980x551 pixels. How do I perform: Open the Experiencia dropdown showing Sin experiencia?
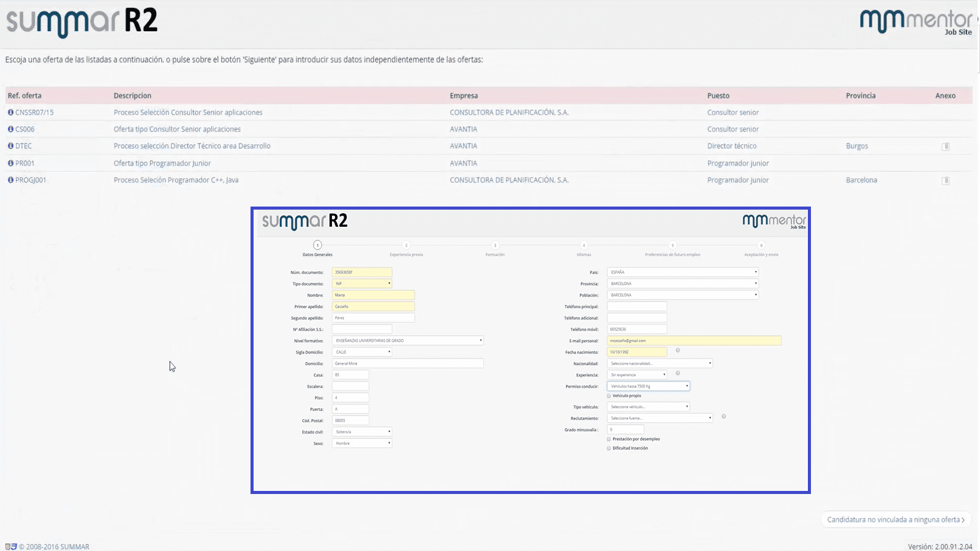coord(637,375)
